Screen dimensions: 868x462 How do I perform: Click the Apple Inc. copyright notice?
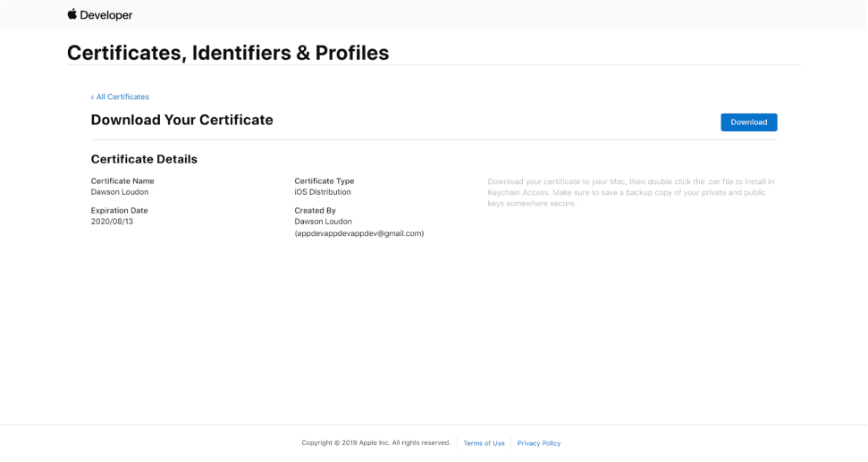click(375, 443)
